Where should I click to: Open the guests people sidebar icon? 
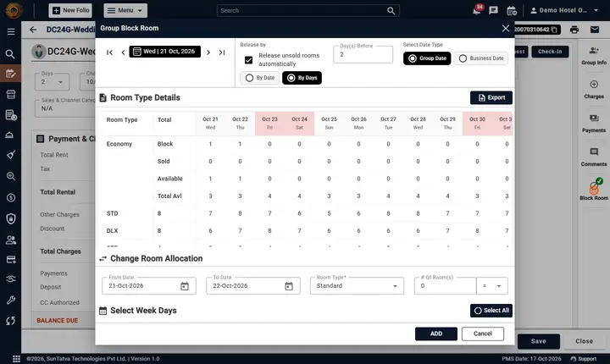click(10, 240)
